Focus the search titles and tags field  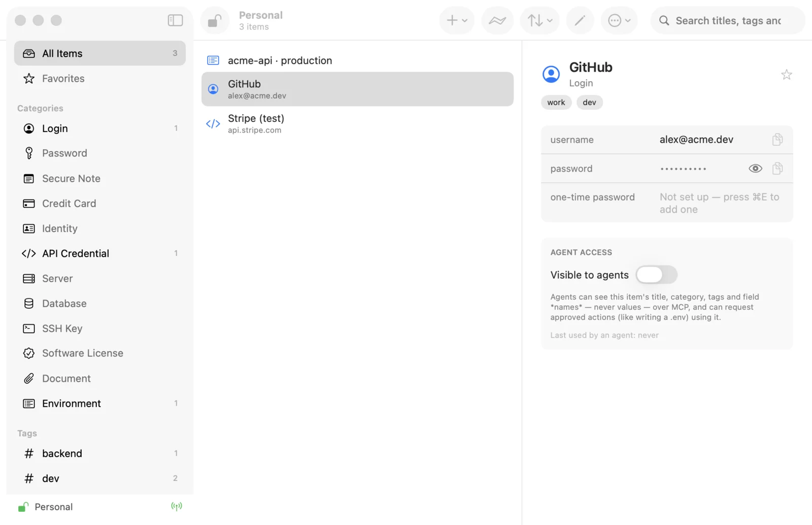pos(728,21)
